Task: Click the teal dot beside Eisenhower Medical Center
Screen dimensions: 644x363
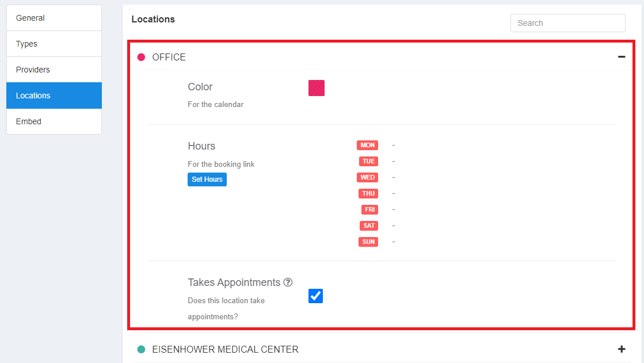Action: click(x=141, y=349)
